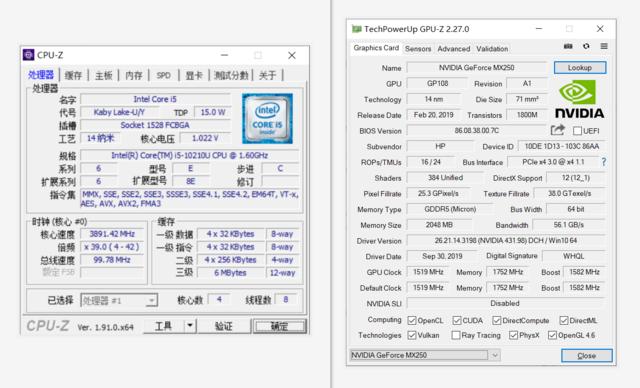Click the Socket 1528 FCBGA field
This screenshot has width=640, height=388.
coord(155,125)
